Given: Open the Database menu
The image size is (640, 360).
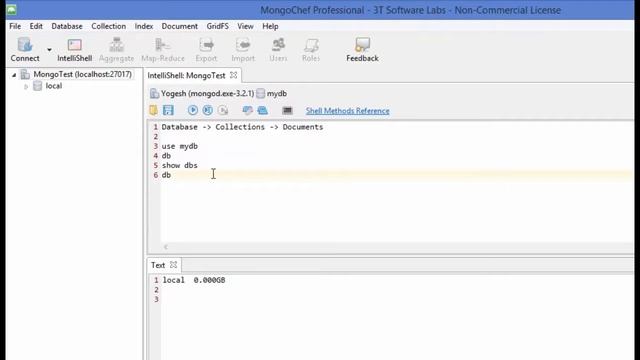Looking at the screenshot, I should (67, 26).
